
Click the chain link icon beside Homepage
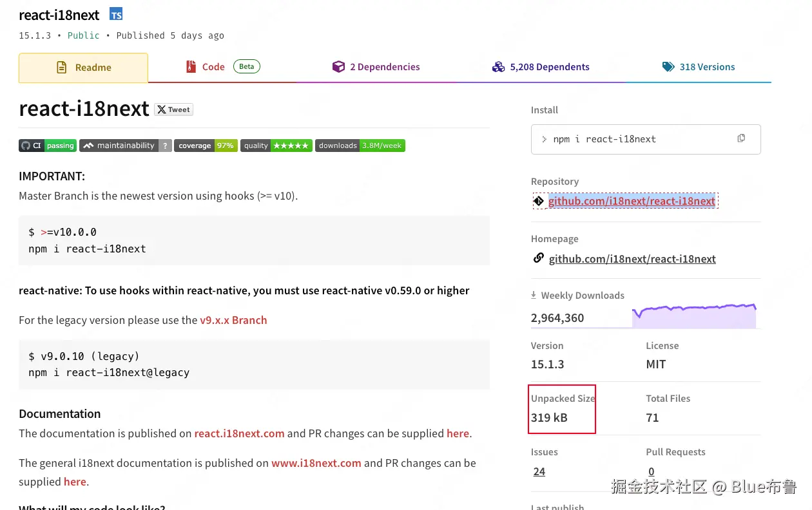tap(539, 258)
